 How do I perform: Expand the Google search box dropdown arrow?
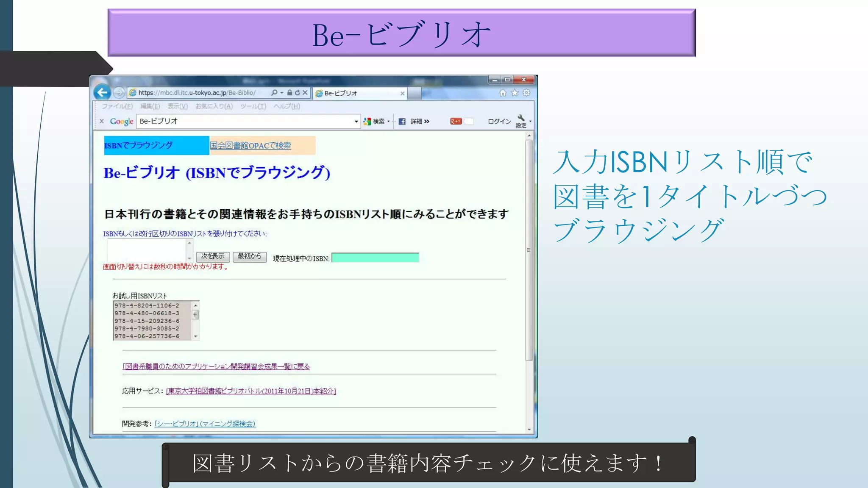pyautogui.click(x=356, y=122)
